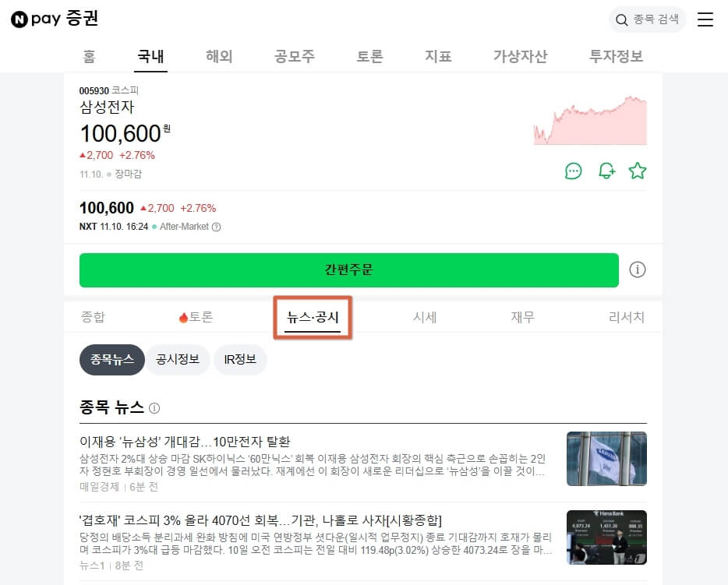
Task: Add 삼성전자 to favorites with the star icon
Action: [x=637, y=171]
